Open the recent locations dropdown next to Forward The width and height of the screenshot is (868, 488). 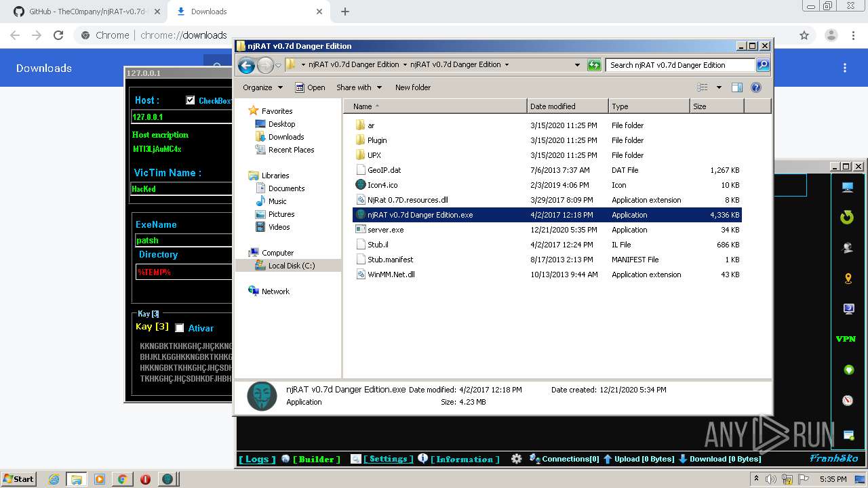[278, 66]
